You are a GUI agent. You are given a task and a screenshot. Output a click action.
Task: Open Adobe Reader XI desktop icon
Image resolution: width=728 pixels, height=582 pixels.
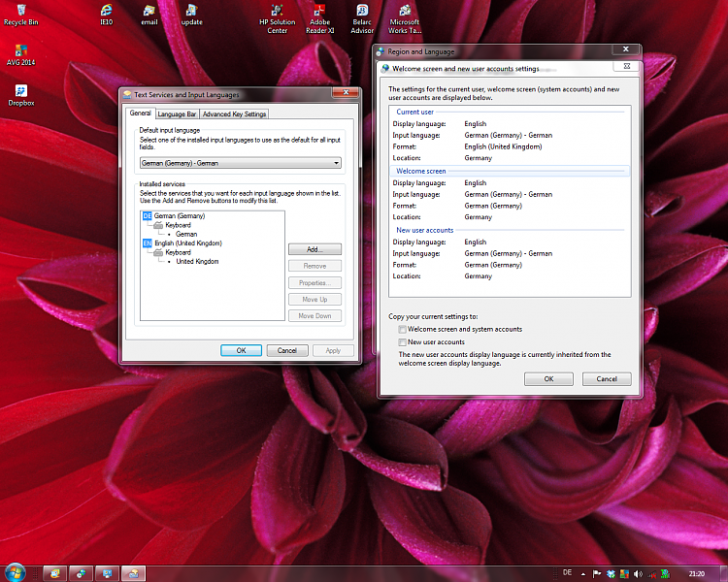[x=320, y=19]
